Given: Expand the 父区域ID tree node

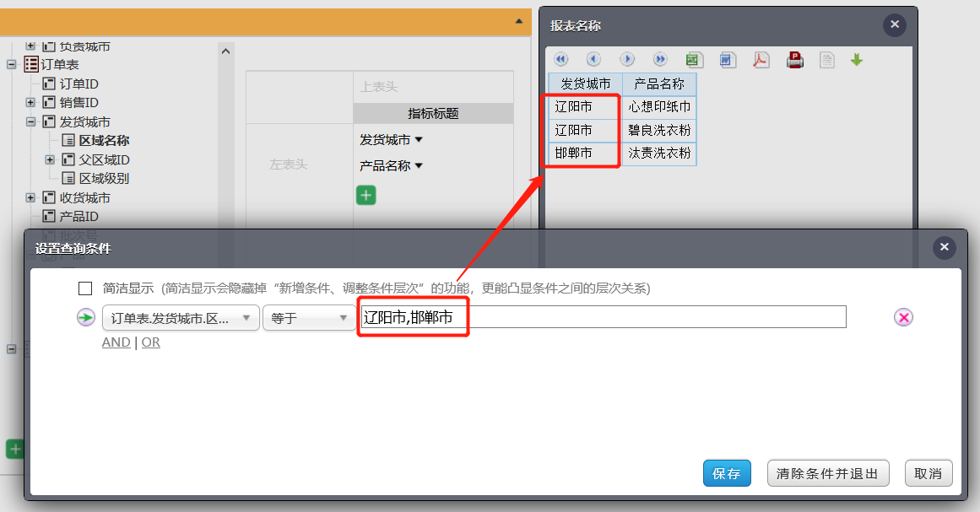Looking at the screenshot, I should [x=50, y=160].
